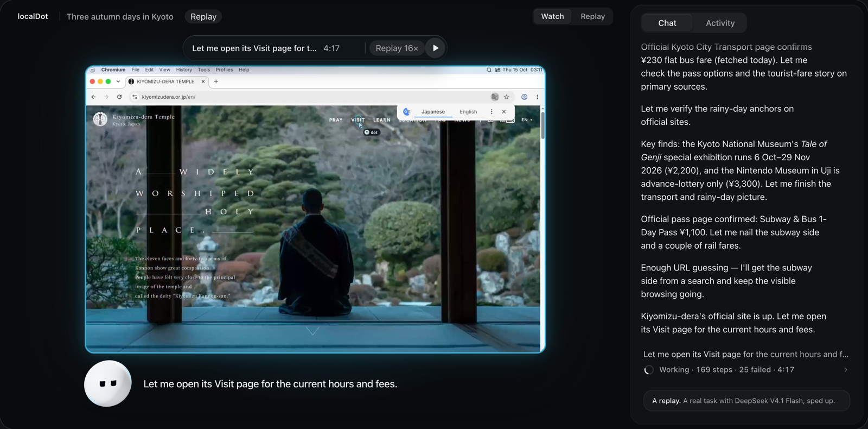Click the PRAY navigation link
868x429 pixels.
pos(336,120)
